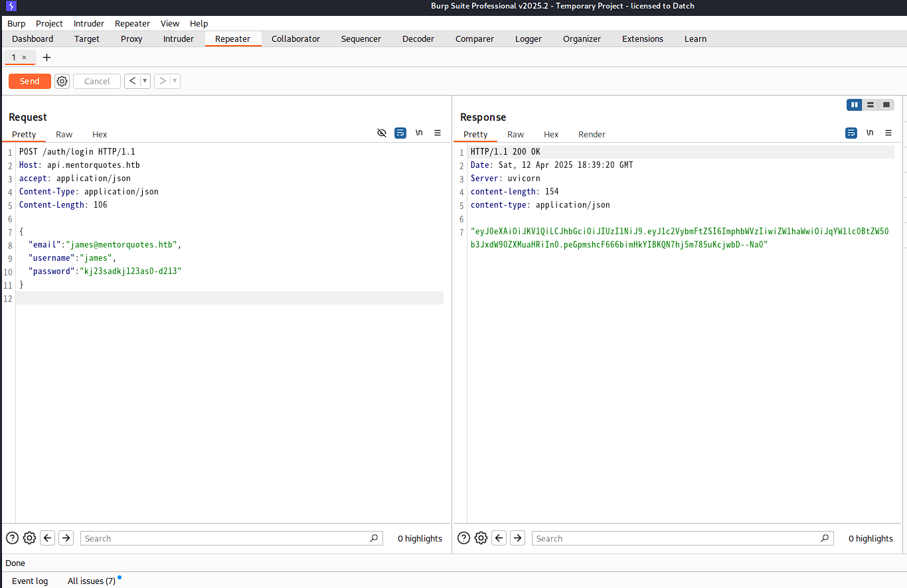This screenshot has height=588, width=907.
Task: Open the Burp menu
Action: [17, 23]
